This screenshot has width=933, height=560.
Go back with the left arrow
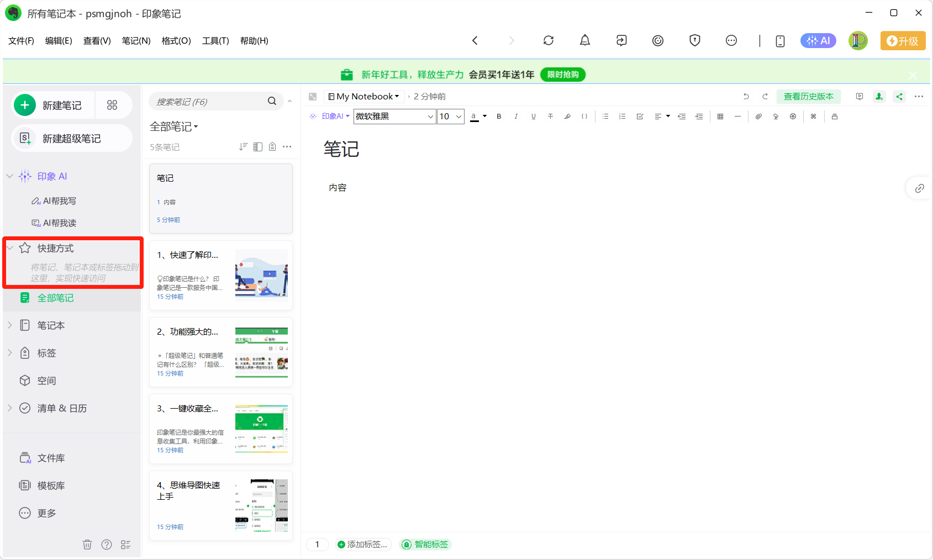(475, 40)
